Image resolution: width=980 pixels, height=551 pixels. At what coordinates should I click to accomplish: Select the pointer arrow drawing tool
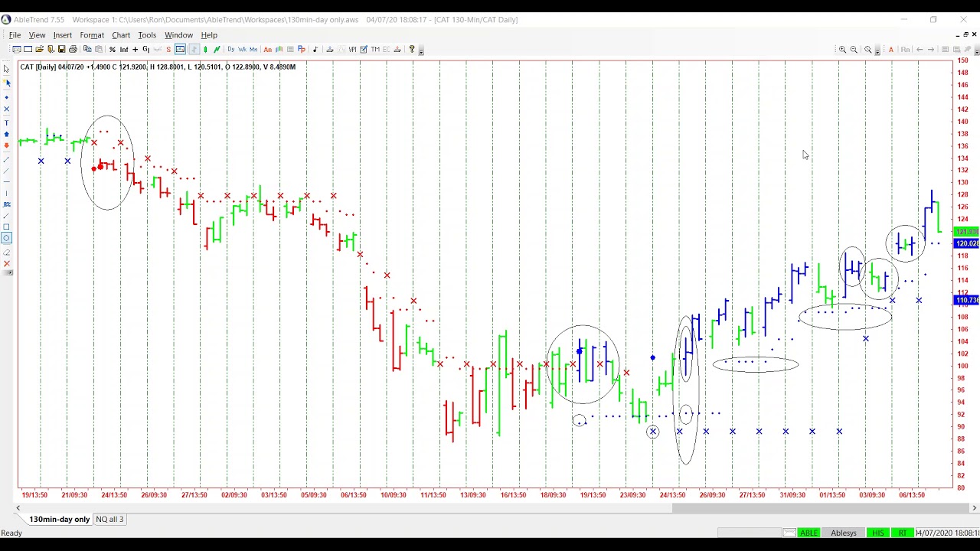6,70
